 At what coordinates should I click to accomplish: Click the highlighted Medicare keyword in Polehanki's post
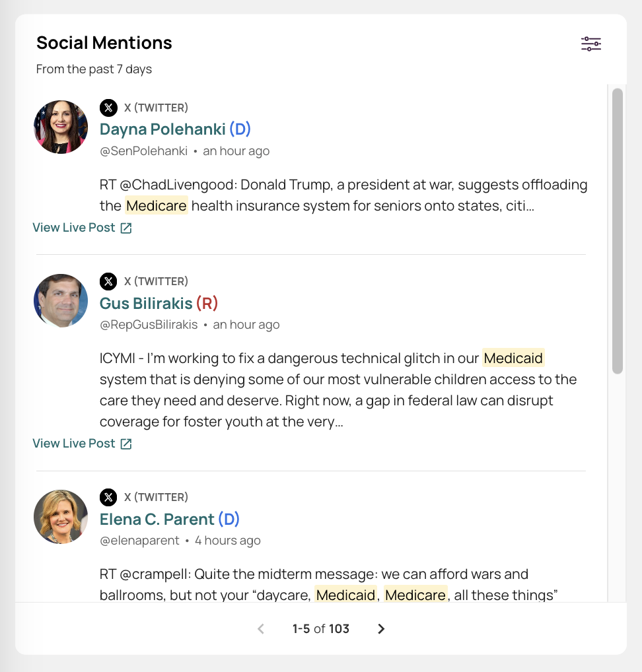pyautogui.click(x=157, y=206)
